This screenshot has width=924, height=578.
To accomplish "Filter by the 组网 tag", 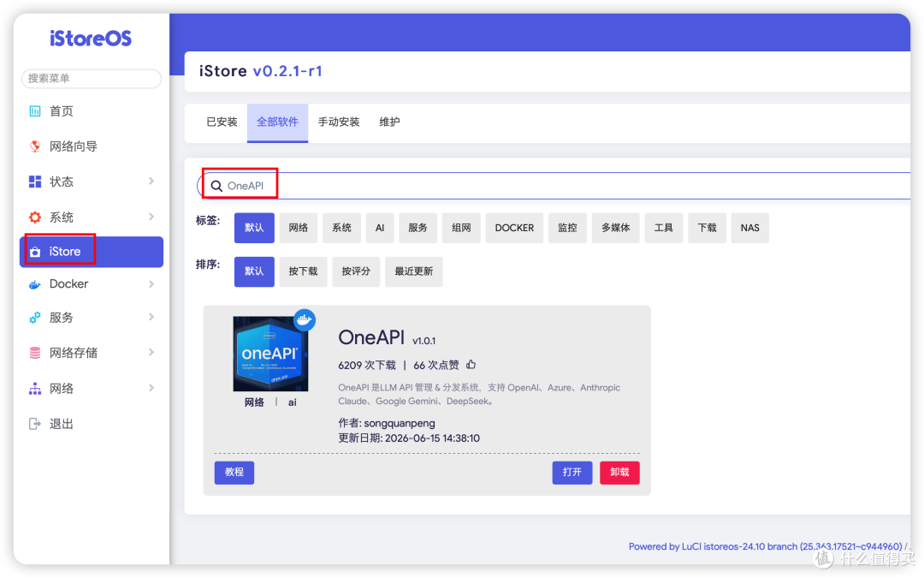I will (461, 228).
